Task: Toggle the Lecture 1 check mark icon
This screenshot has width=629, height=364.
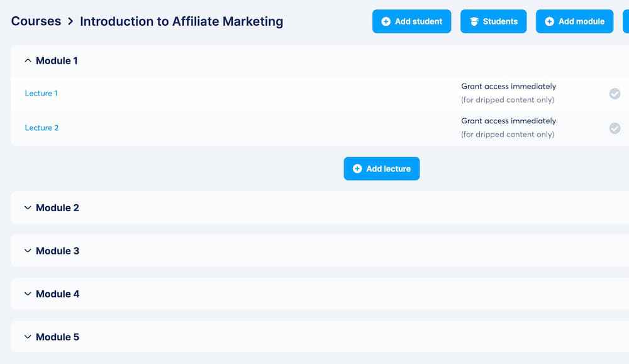Action: [x=615, y=94]
